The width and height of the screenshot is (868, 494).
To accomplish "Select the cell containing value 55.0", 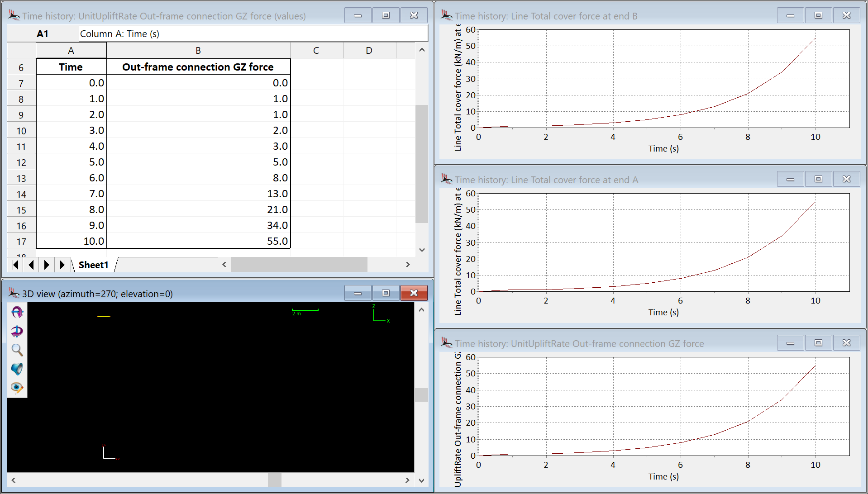I will pos(199,241).
